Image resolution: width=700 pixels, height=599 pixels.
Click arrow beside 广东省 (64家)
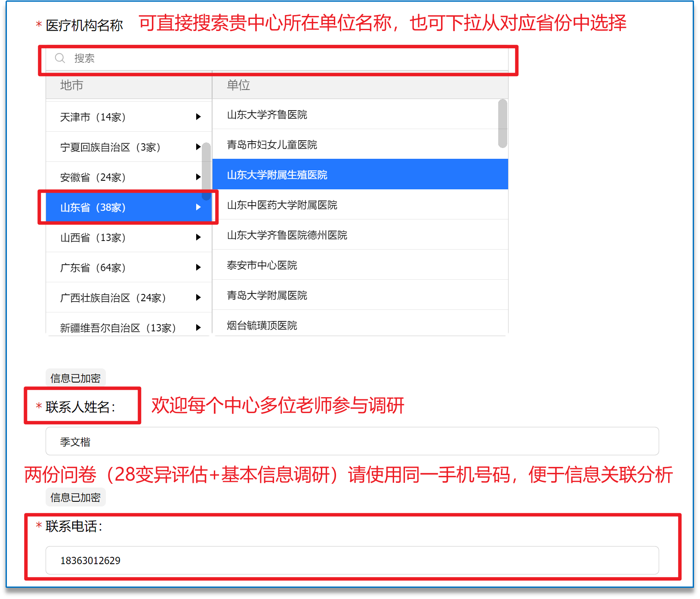click(198, 267)
